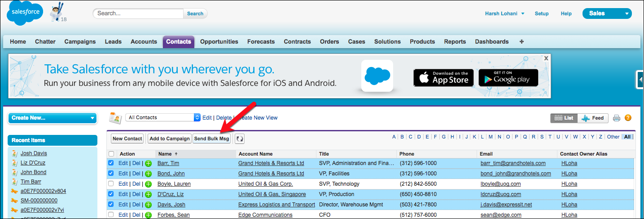Click the Search button
Image resolution: width=644 pixels, height=219 pixels.
(x=195, y=13)
